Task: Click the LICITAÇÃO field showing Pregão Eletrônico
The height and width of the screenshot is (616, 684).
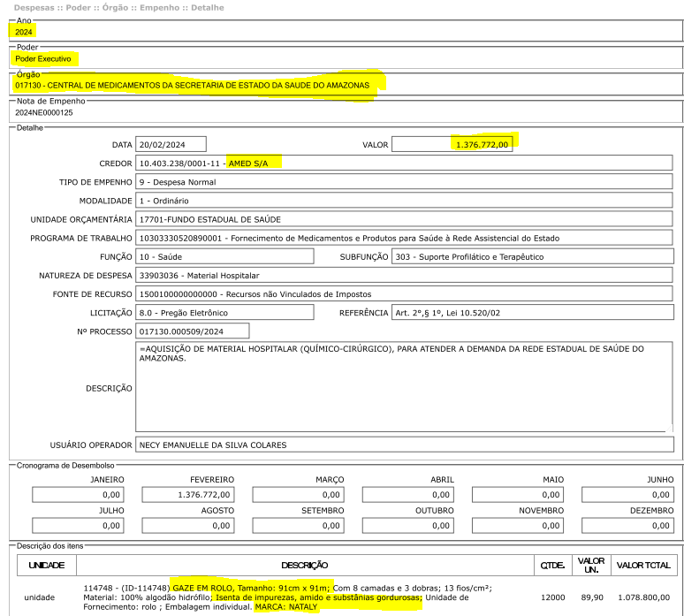Action: pos(224,313)
